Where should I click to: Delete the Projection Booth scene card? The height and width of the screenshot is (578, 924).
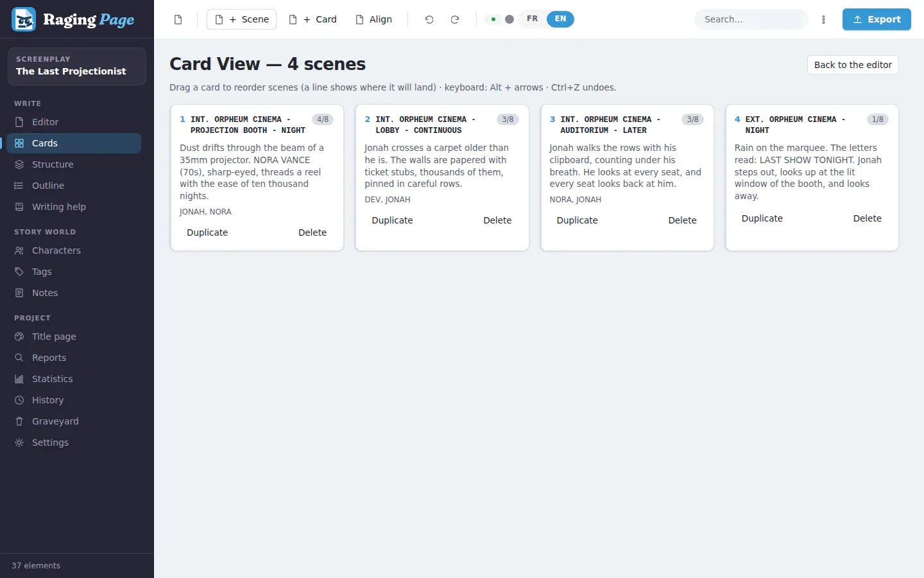(312, 232)
